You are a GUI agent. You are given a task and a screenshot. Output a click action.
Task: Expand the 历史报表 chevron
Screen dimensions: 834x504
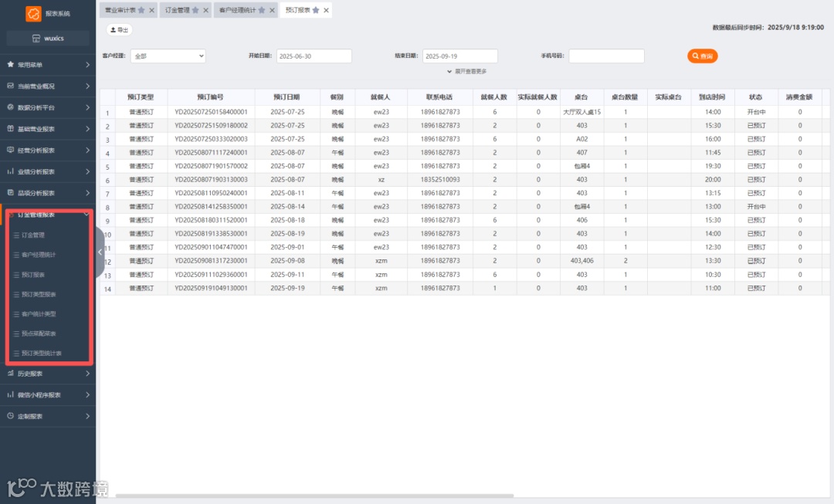(x=87, y=374)
